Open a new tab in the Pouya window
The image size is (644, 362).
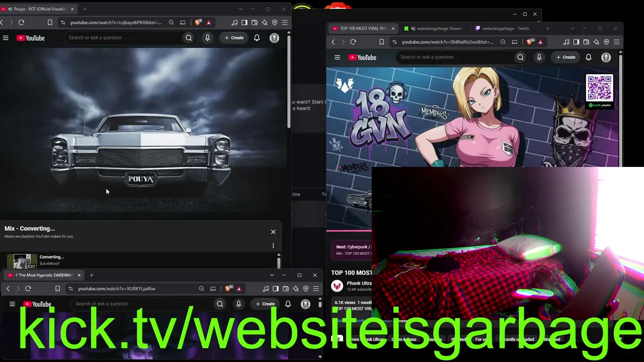pyautogui.click(x=85, y=9)
